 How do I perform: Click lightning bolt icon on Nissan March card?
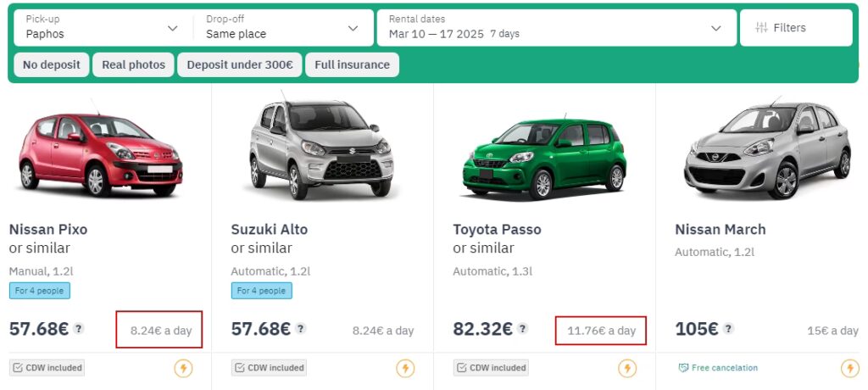coord(849,368)
